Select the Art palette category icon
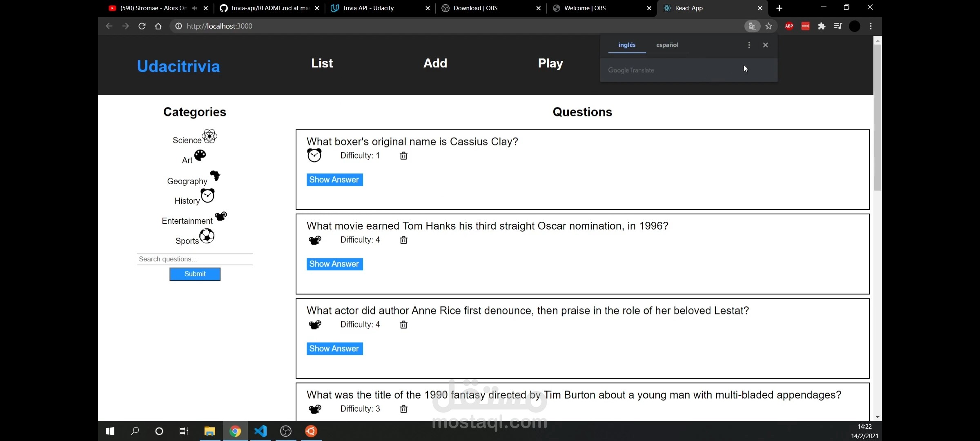Image resolution: width=980 pixels, height=441 pixels. tap(200, 156)
